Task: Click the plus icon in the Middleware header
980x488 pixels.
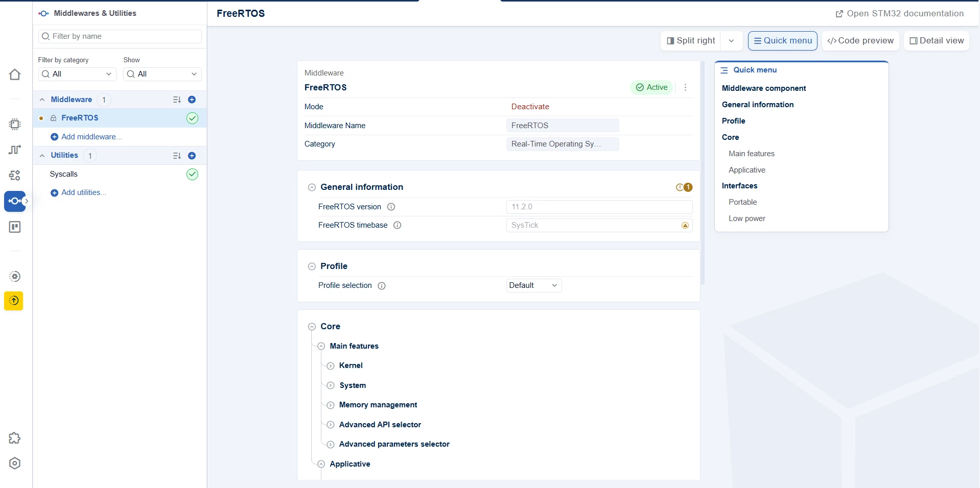Action: pos(192,100)
